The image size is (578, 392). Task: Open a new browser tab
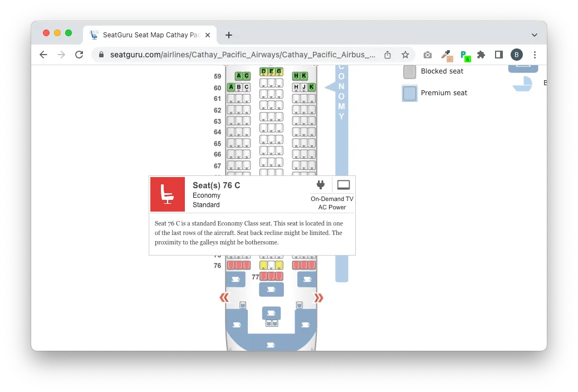[228, 35]
